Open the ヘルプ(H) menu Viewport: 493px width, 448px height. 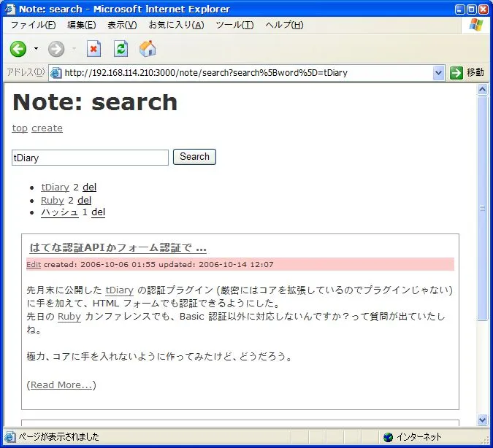[284, 25]
